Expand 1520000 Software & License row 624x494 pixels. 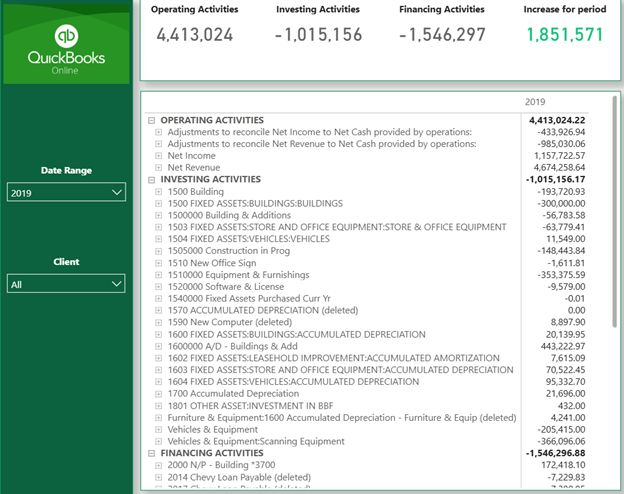click(159, 287)
